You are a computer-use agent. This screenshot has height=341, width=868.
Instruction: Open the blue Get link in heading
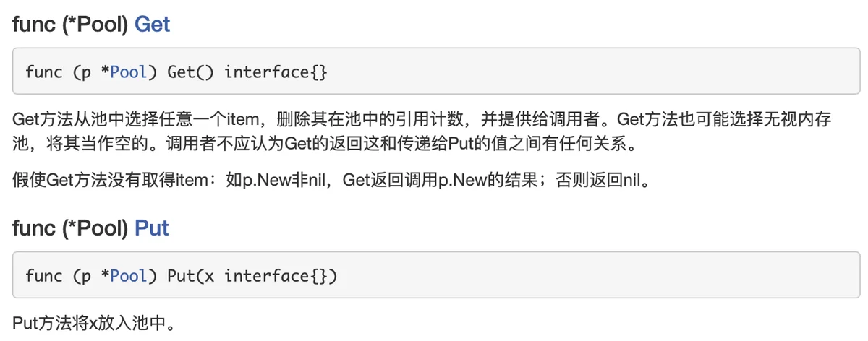[x=152, y=24]
